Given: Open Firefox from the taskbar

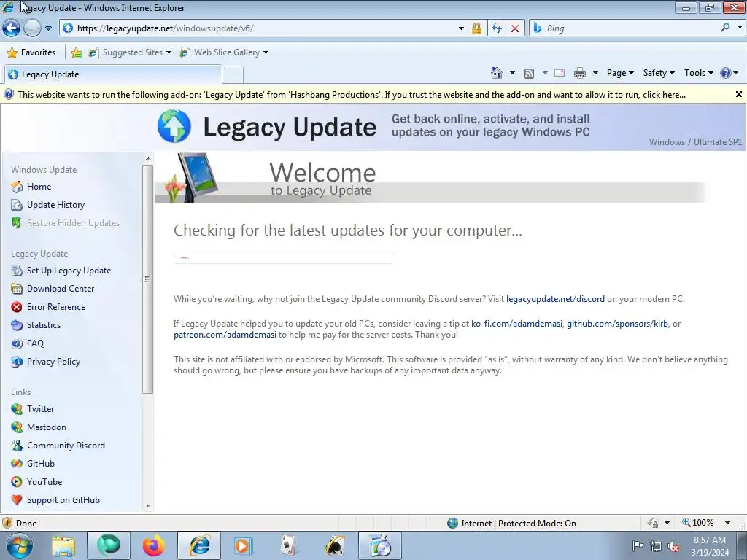Looking at the screenshot, I should 153,545.
